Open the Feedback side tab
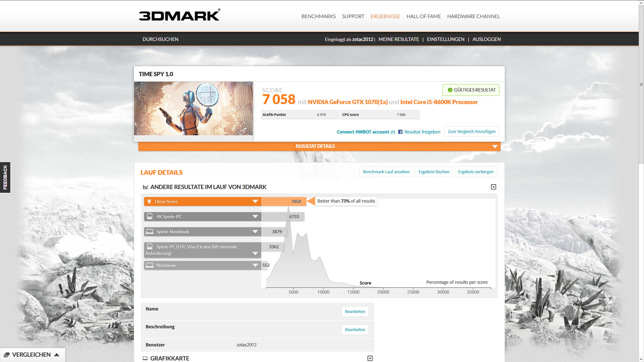The height and width of the screenshot is (362, 644). 5,177
